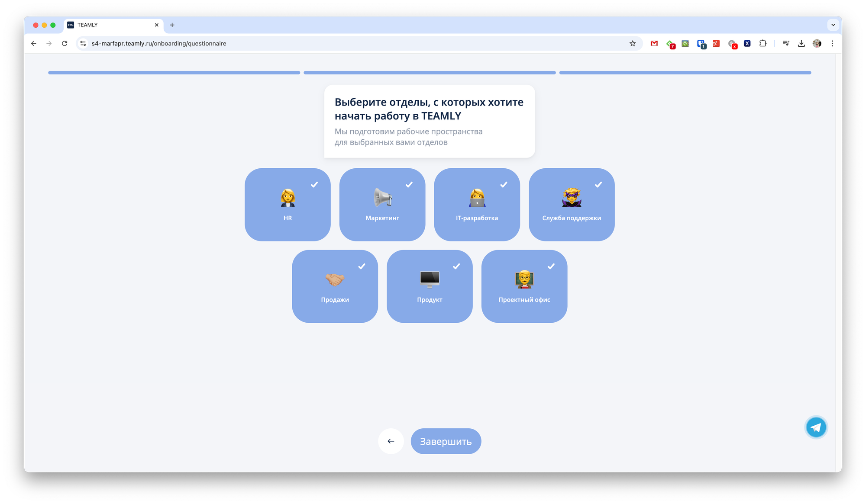Open the Extensions puzzle icon
The width and height of the screenshot is (866, 504).
763,43
